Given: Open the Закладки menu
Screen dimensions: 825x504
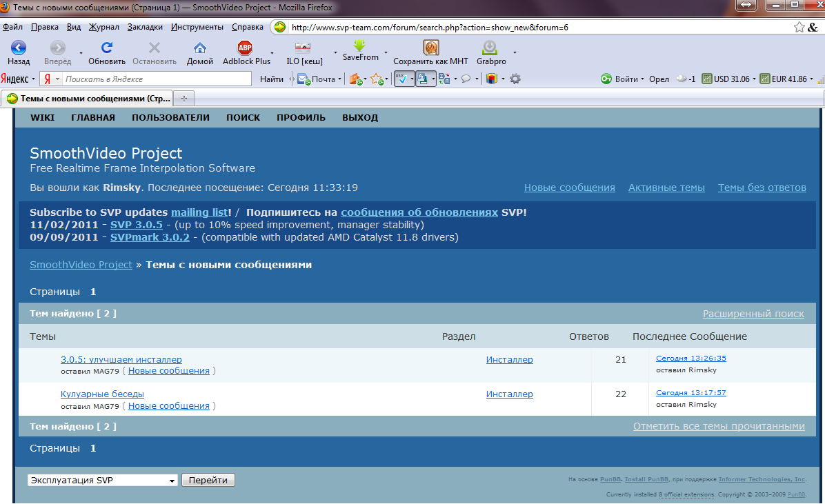Looking at the screenshot, I should point(145,27).
